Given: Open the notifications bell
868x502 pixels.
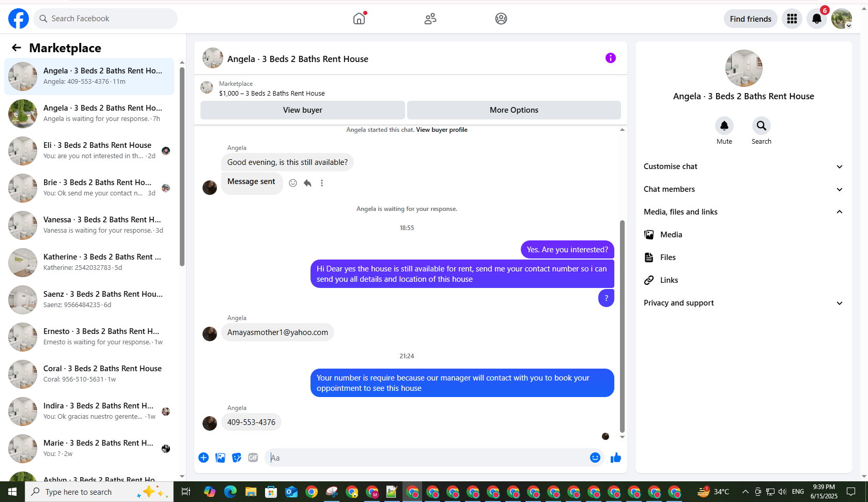Looking at the screenshot, I should (817, 19).
